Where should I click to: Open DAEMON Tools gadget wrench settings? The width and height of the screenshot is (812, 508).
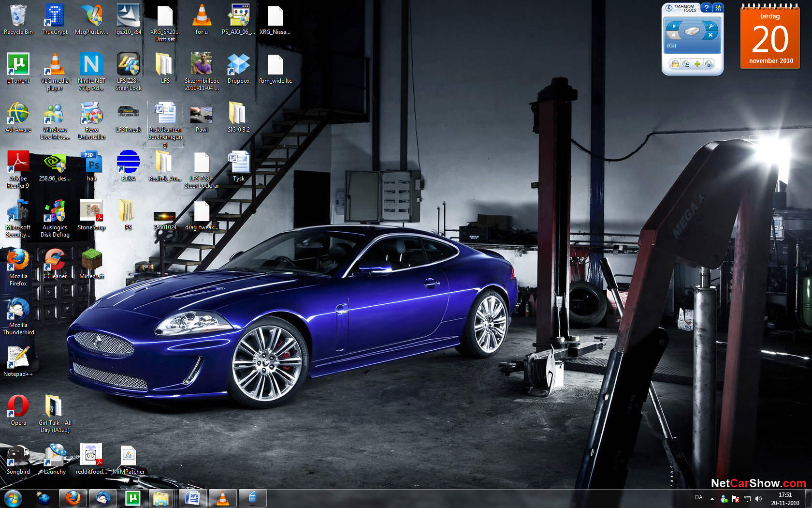click(x=710, y=26)
